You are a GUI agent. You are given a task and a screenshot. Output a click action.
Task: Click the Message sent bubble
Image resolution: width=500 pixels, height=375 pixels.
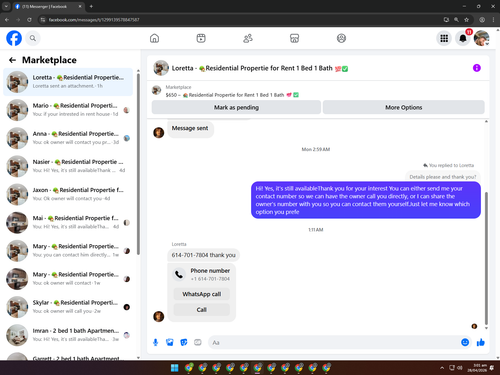[x=190, y=128]
